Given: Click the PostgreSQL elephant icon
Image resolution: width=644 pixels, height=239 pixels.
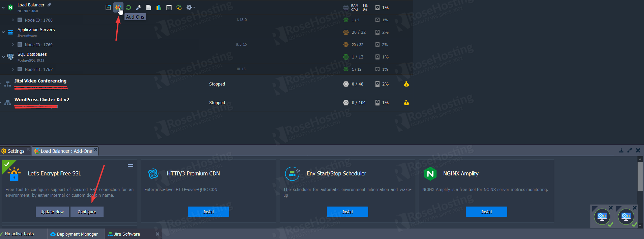Looking at the screenshot, I should click(x=10, y=57).
